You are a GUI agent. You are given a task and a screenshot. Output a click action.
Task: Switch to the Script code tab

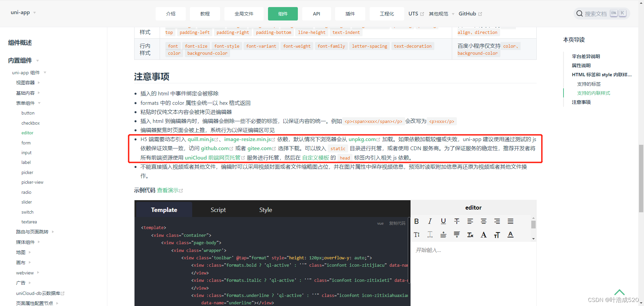point(218,210)
